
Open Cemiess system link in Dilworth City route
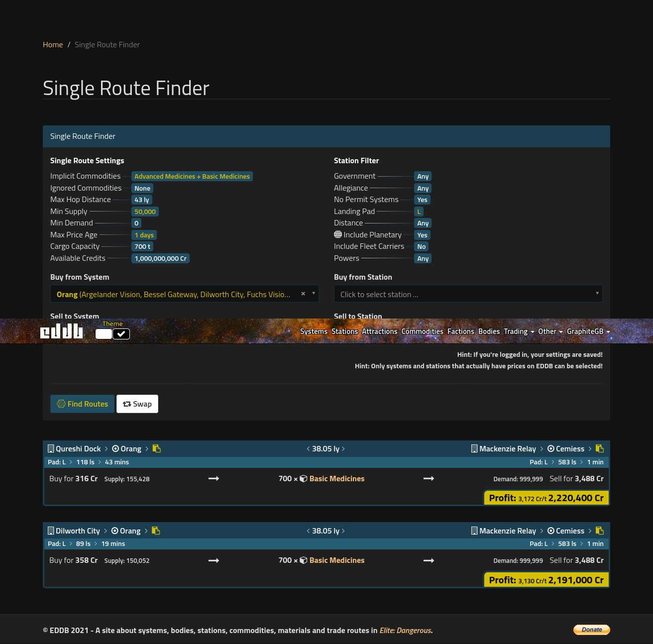point(570,531)
